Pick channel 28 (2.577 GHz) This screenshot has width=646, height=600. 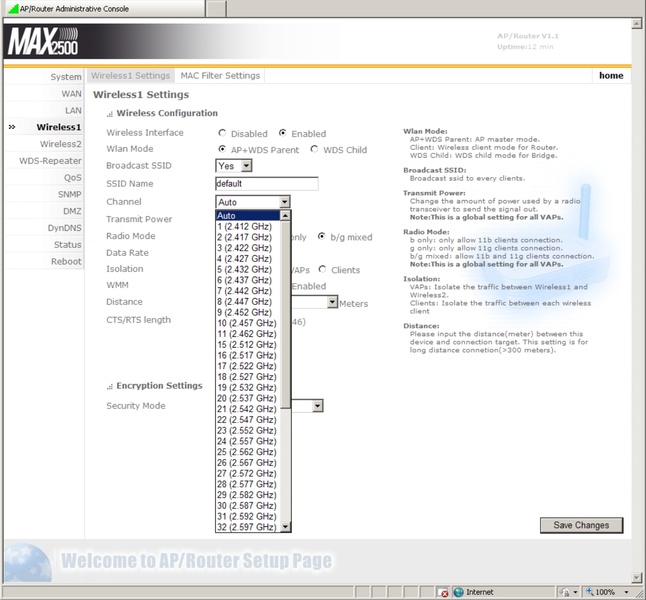(248, 483)
